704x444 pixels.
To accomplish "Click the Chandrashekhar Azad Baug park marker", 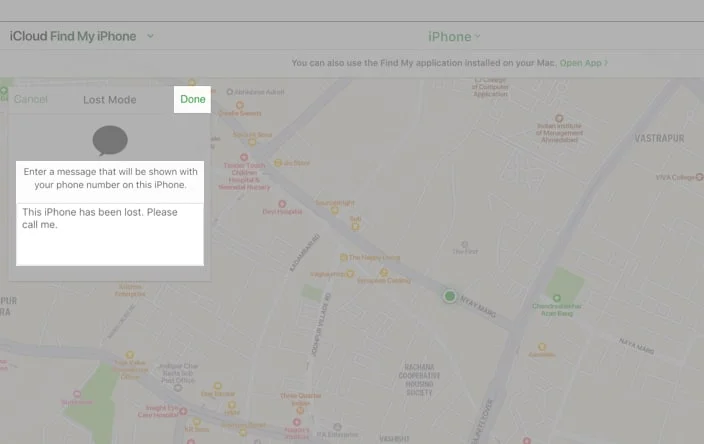I will tap(557, 298).
